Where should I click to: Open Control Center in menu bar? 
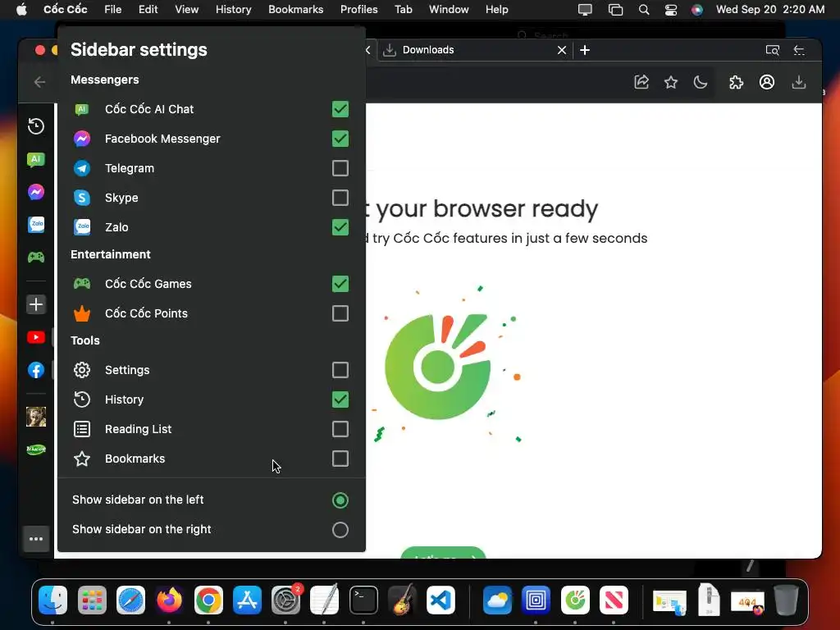tap(671, 9)
